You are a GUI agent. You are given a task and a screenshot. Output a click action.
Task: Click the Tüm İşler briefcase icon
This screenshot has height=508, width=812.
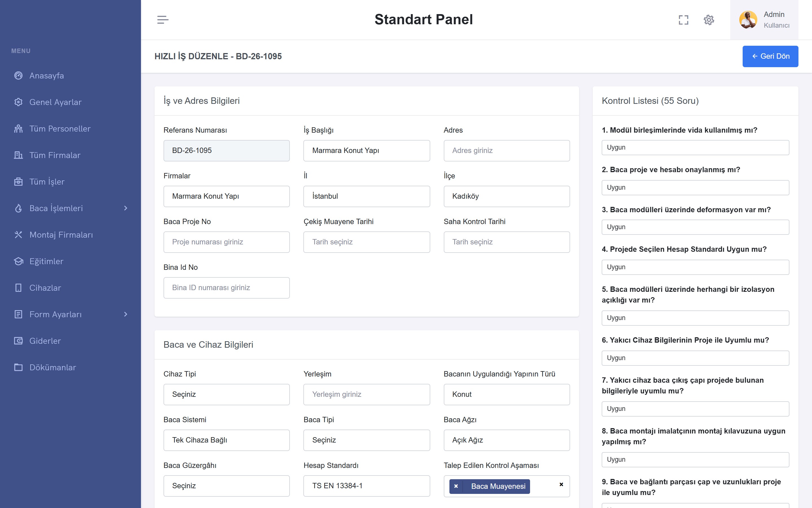(x=18, y=182)
